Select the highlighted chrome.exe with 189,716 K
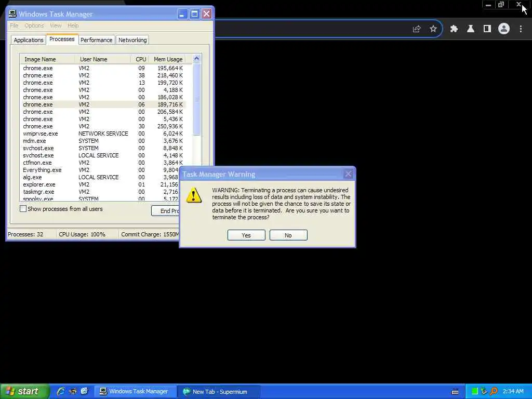 [103, 104]
